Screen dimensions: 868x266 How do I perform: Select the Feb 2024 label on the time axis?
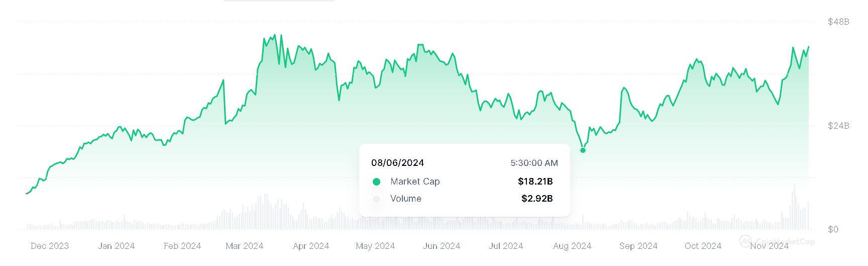pyautogui.click(x=182, y=246)
